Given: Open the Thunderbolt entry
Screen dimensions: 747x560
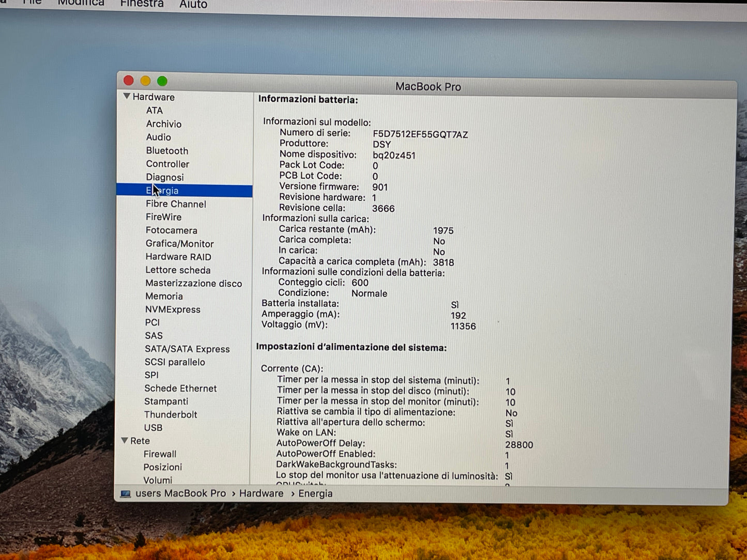Looking at the screenshot, I should click(x=171, y=415).
